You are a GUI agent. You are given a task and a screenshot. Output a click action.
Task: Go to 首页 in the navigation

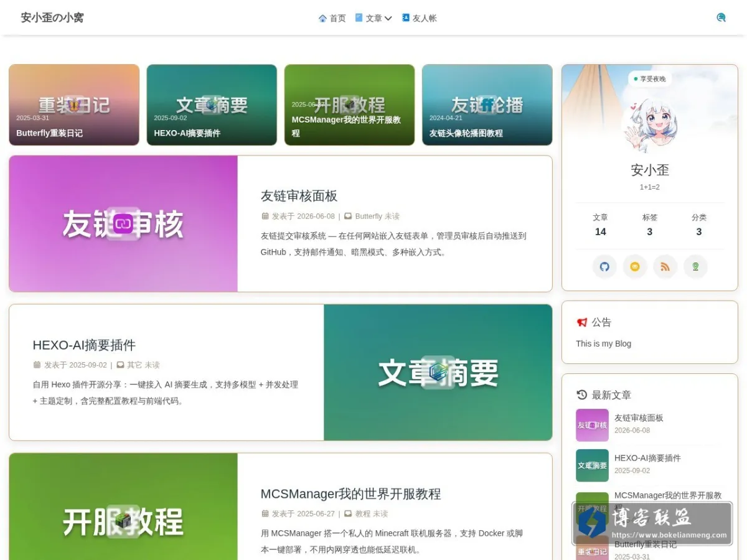tap(332, 18)
